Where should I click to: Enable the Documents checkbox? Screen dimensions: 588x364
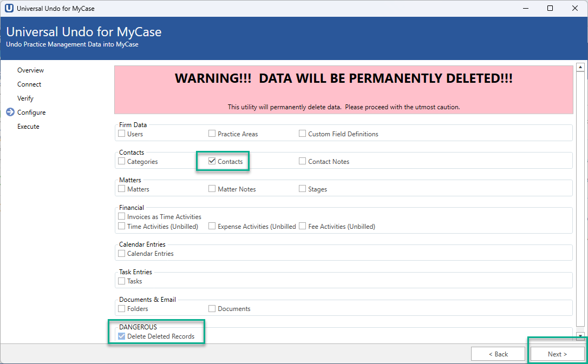(x=212, y=309)
